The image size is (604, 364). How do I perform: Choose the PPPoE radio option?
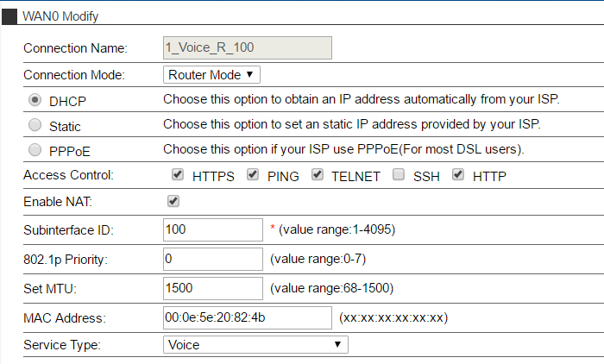pyautogui.click(x=35, y=150)
